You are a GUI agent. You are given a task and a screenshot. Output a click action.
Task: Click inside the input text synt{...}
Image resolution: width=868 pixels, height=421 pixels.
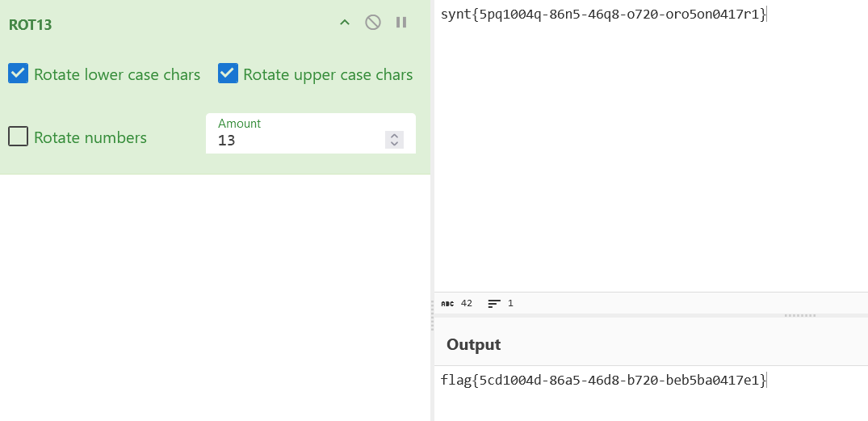(602, 15)
